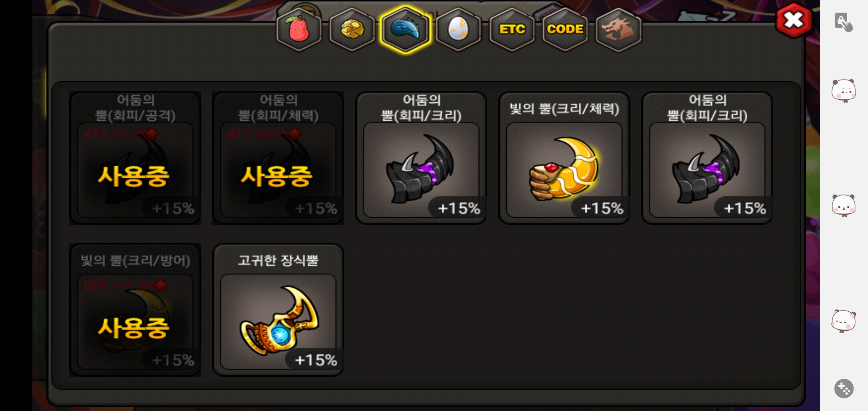
Task: Click the winking panda with flower
Action: click(844, 321)
